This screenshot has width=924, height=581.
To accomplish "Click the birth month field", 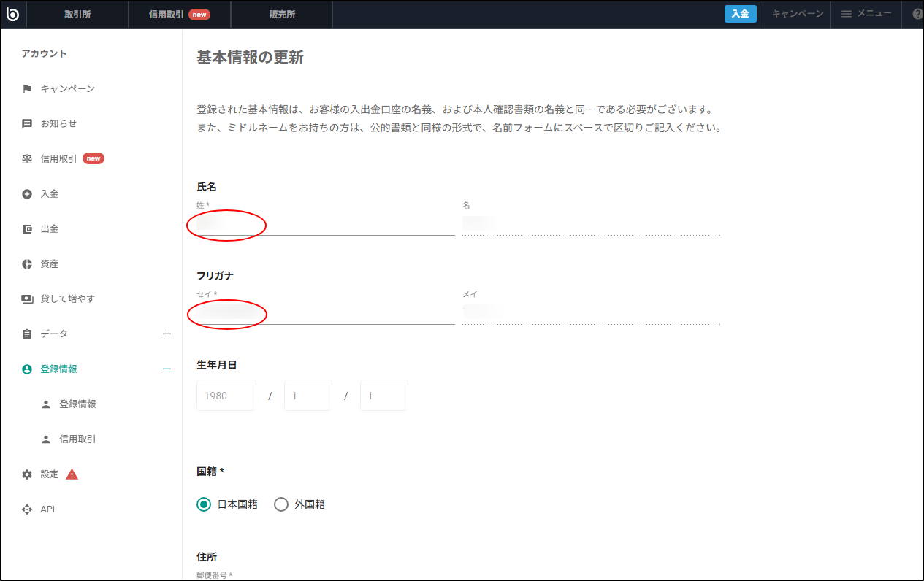I will 308,396.
